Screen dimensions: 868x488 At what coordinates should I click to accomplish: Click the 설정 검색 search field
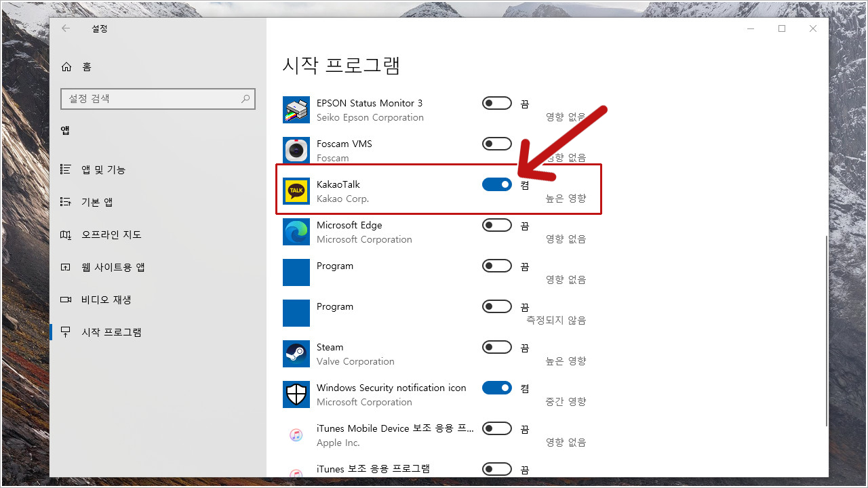click(x=158, y=98)
